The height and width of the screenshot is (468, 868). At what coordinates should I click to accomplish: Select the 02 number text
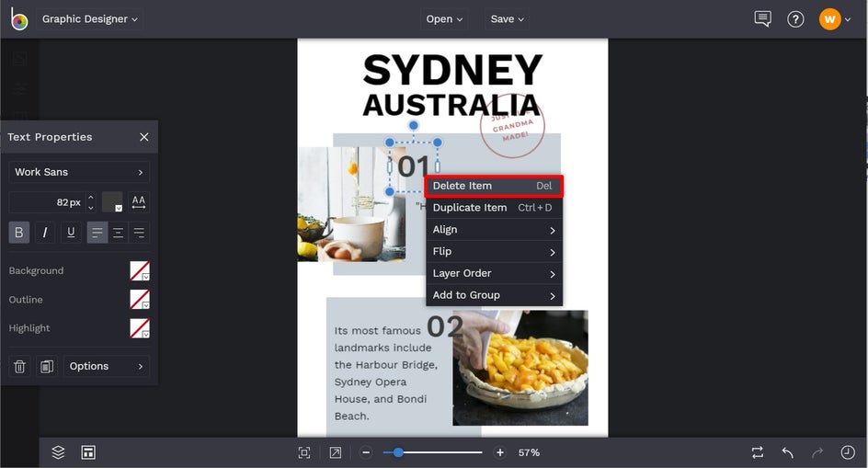pyautogui.click(x=445, y=326)
